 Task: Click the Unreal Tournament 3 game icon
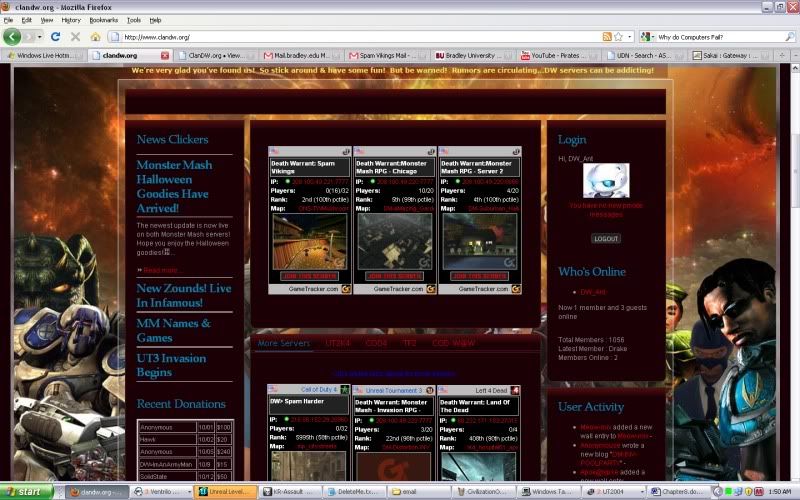[430, 390]
